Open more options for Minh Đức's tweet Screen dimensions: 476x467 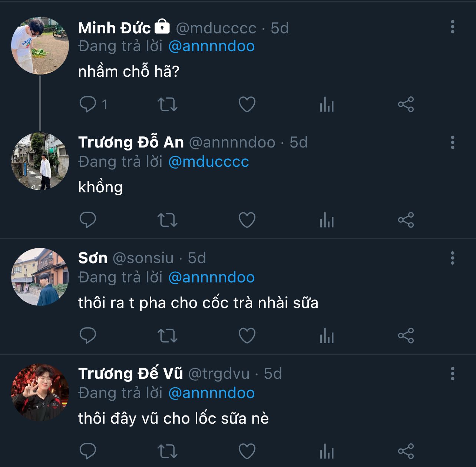click(x=452, y=27)
